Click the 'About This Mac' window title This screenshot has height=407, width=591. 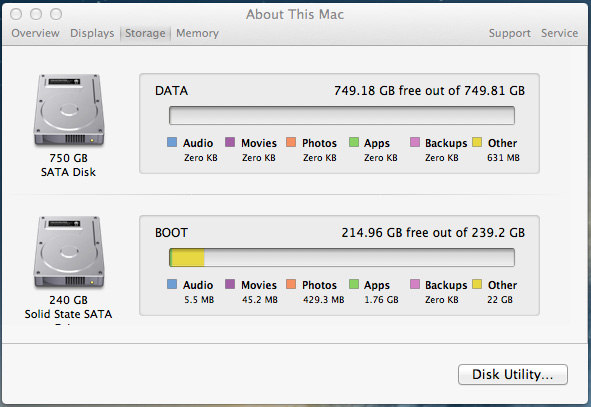(x=295, y=14)
